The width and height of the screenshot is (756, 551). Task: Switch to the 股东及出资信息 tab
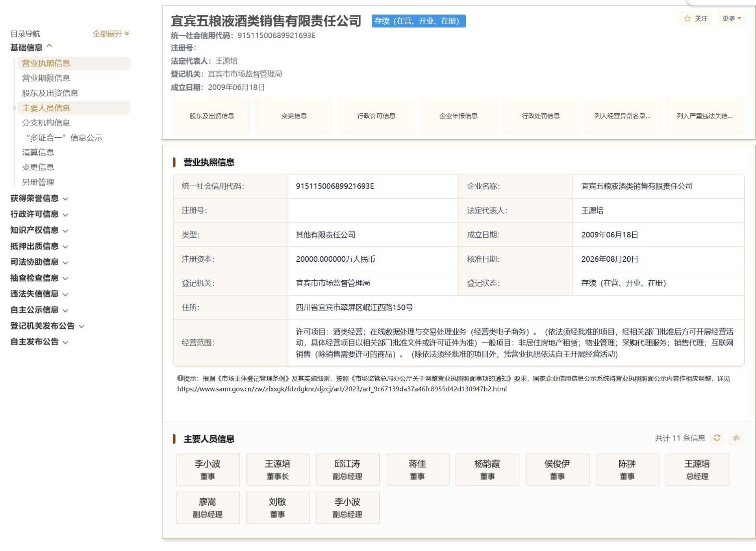212,116
